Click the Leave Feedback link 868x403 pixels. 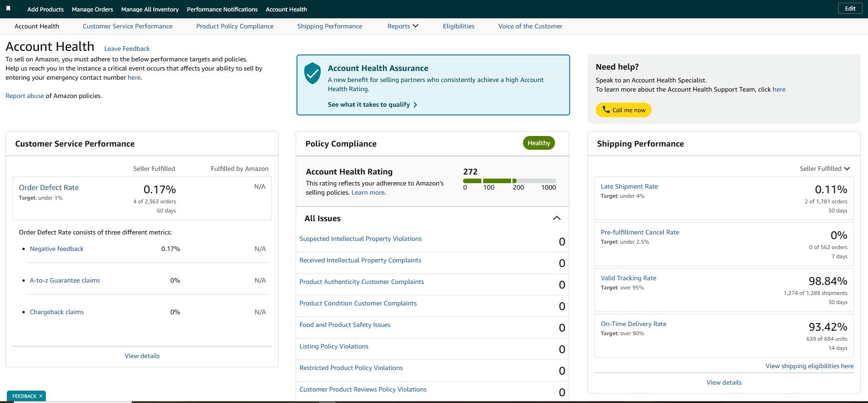coord(127,49)
